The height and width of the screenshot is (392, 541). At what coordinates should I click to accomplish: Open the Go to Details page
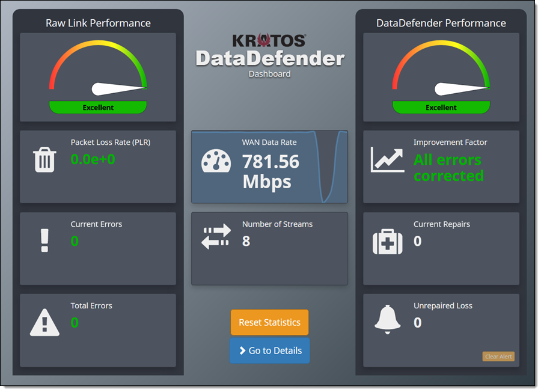pyautogui.click(x=269, y=351)
